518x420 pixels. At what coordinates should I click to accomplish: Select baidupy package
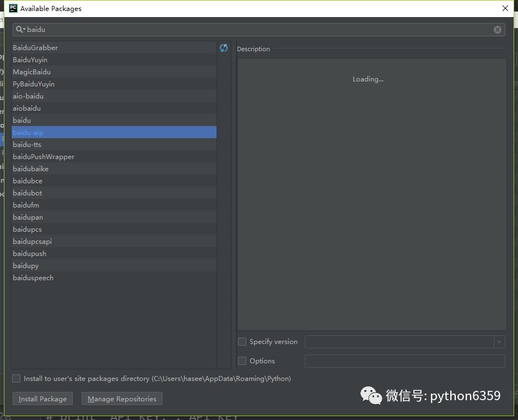click(x=114, y=265)
